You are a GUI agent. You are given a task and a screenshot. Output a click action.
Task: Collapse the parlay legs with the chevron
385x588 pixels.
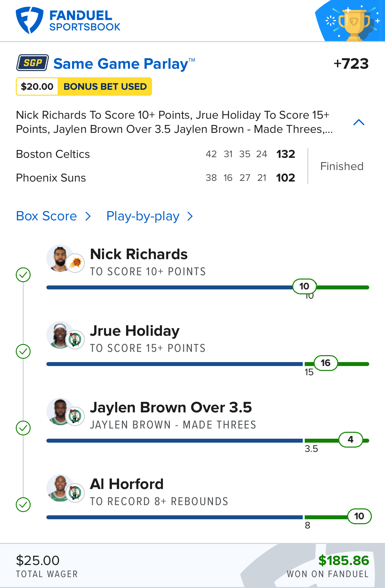pos(359,122)
